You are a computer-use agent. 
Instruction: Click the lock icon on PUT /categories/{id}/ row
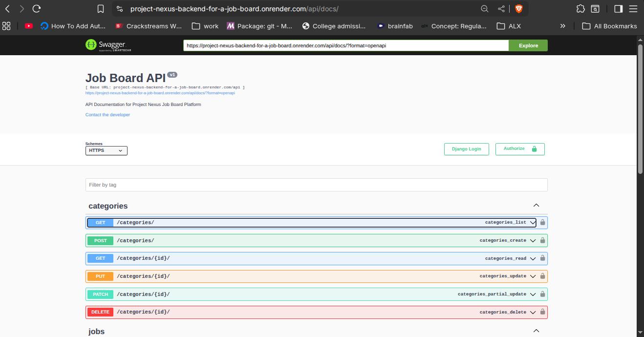point(542,276)
